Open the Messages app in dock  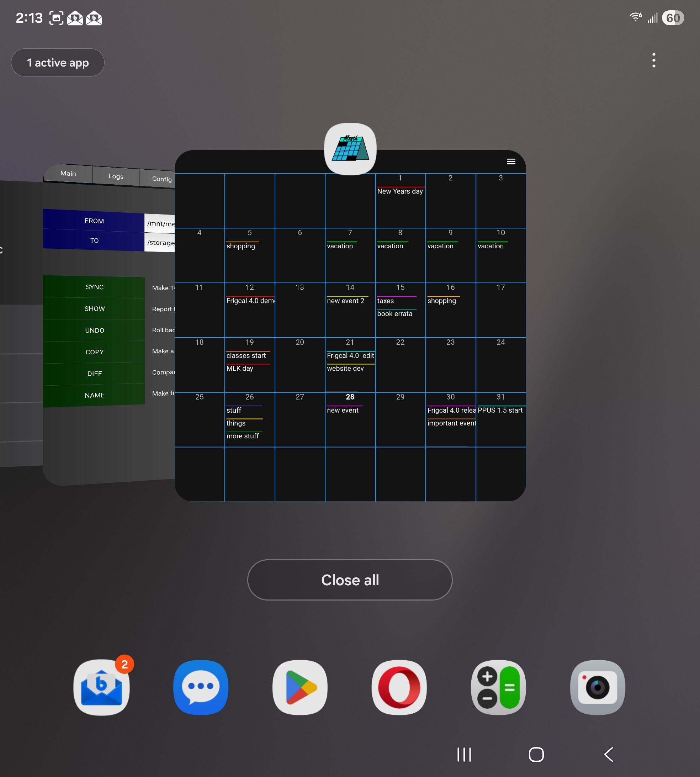201,687
